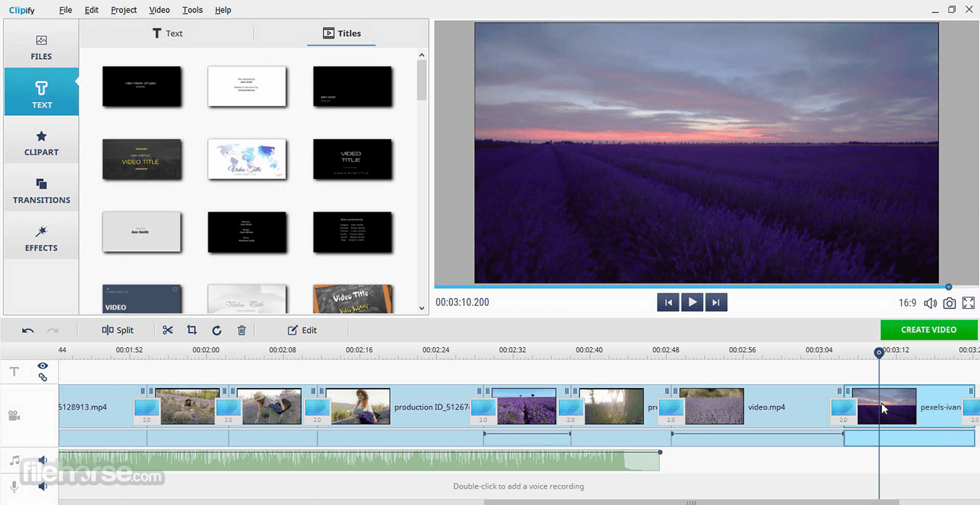Click the Edit button in the timeline toolbar
The height and width of the screenshot is (505, 980).
(302, 330)
